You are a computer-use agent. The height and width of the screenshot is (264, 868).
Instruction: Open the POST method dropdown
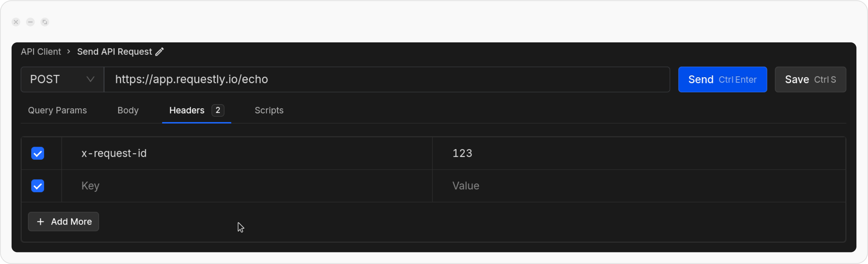point(61,79)
